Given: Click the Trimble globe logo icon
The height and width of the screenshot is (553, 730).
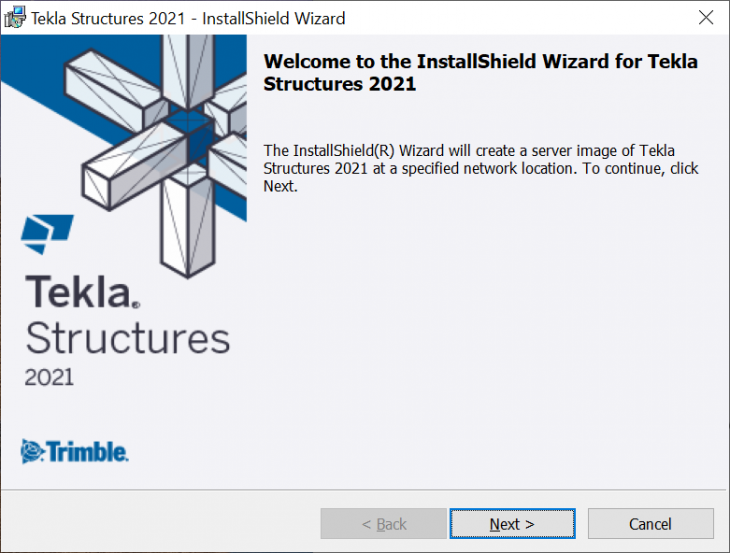Looking at the screenshot, I should (32, 452).
